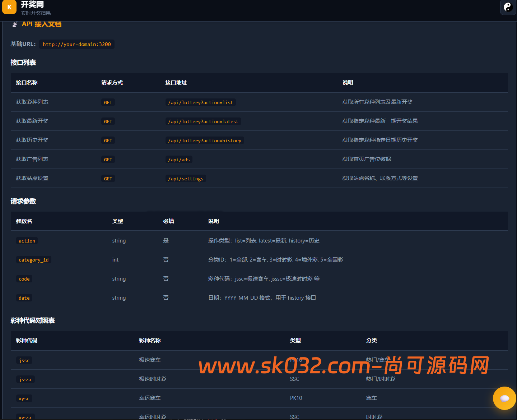This screenshot has width=517, height=420.
Task: Click the /api/lottery?action=latest endpoint
Action: (203, 121)
